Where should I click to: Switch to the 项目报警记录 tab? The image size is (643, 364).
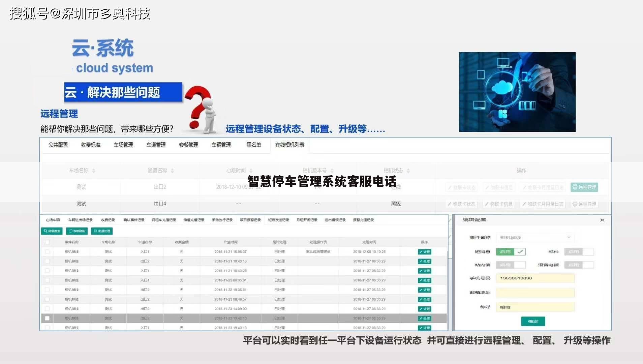pyautogui.click(x=251, y=219)
